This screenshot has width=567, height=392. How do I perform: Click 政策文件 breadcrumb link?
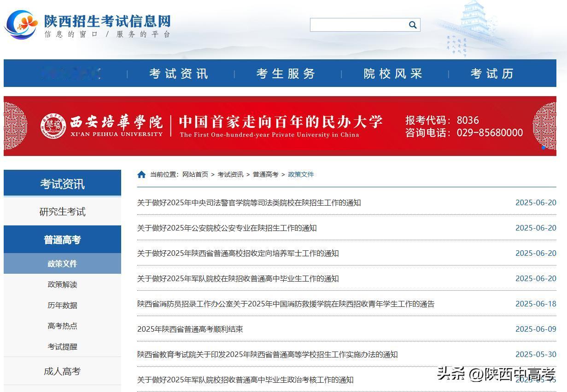[301, 174]
